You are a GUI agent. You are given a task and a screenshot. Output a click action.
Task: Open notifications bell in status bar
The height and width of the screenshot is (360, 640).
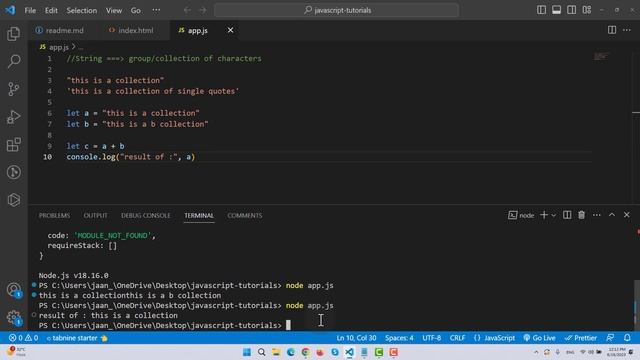(627, 338)
